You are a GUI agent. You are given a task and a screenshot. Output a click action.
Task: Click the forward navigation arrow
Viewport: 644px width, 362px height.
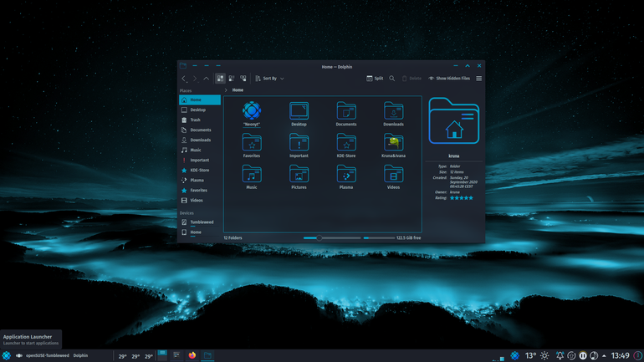tap(195, 79)
